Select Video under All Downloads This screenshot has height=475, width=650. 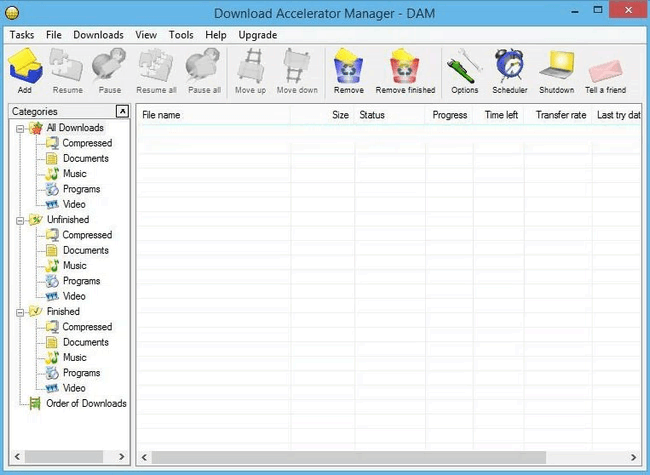65,204
